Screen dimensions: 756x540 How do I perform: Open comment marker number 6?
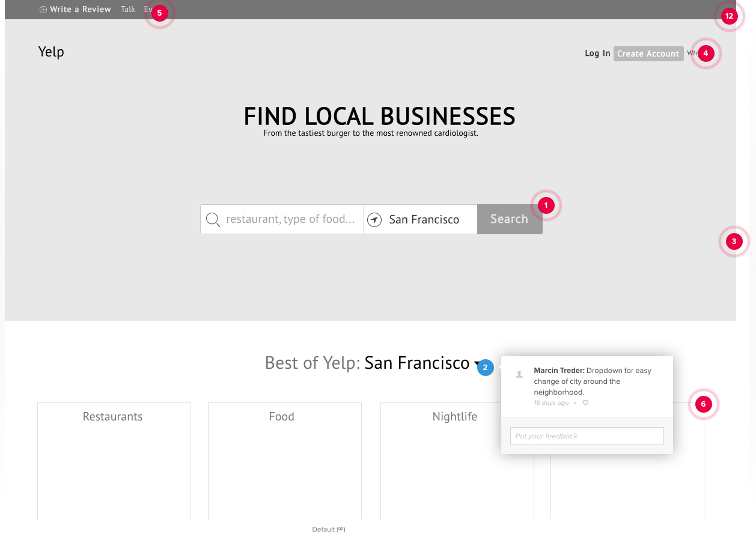click(704, 404)
